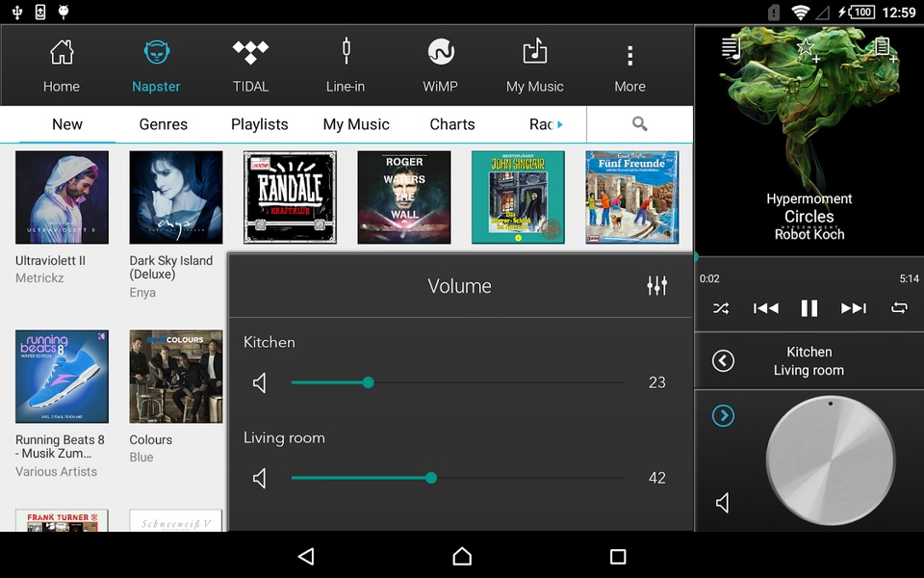Pause the current track
Viewport: 924px width, 578px height.
pos(809,308)
